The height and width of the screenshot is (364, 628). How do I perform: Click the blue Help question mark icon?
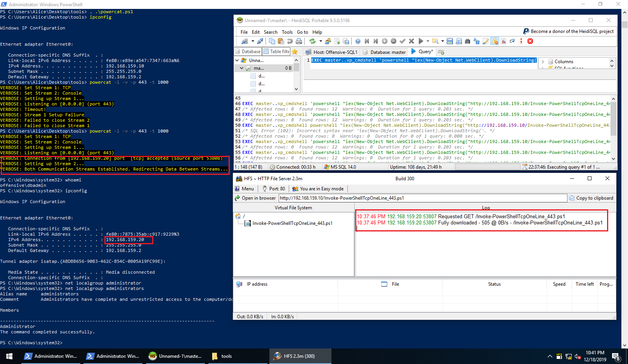(x=358, y=41)
